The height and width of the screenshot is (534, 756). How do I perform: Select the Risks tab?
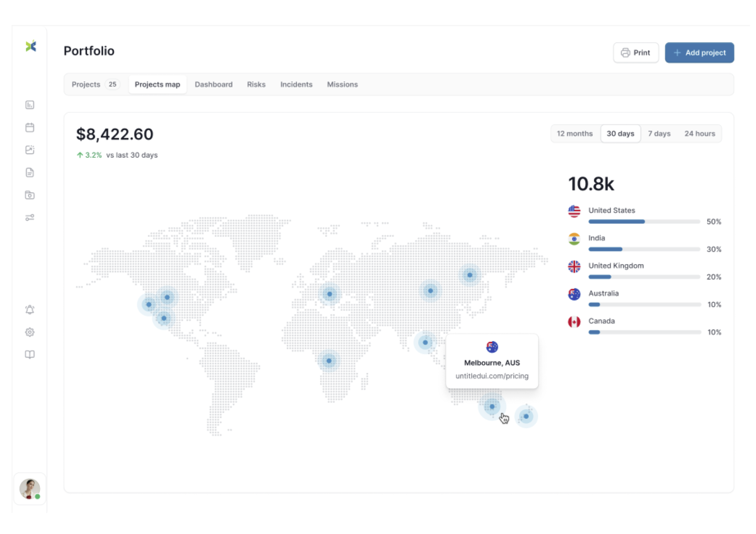(256, 84)
